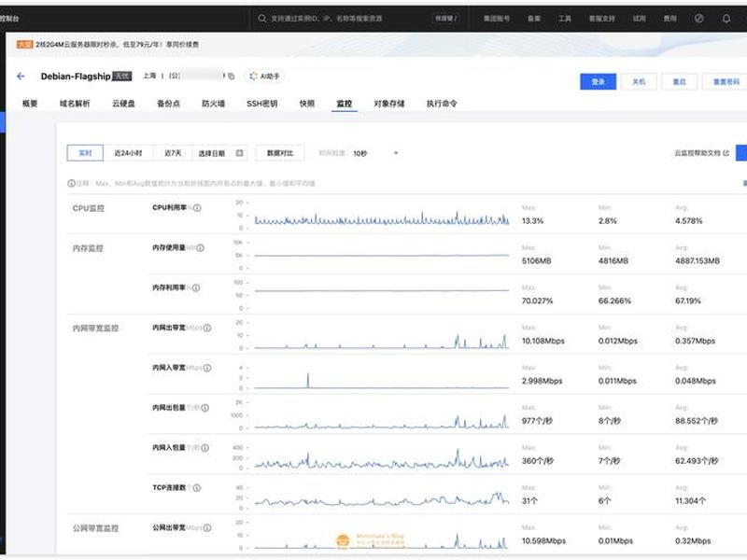Open the 费用 top menu

pos(669,19)
